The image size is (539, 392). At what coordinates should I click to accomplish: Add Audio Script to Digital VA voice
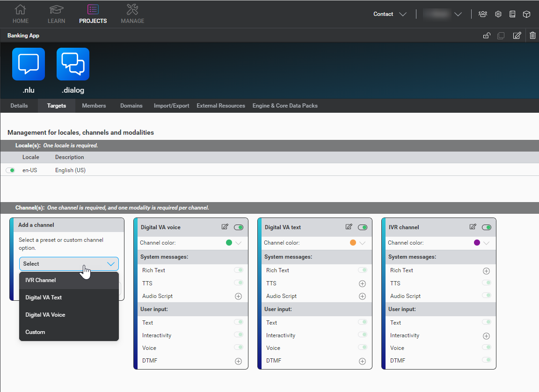point(238,296)
